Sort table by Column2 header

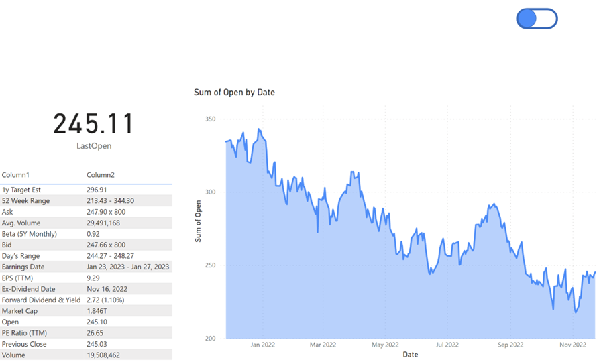101,175
